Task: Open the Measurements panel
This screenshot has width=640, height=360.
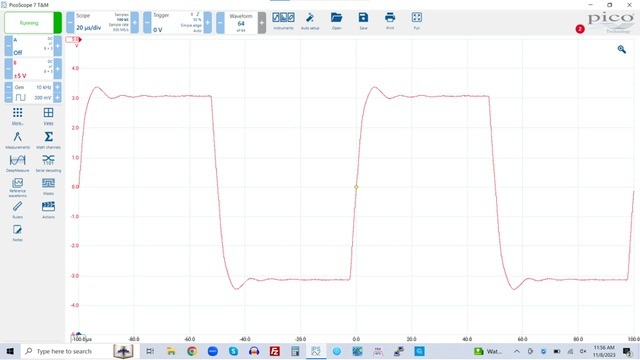Action: pos(18,140)
